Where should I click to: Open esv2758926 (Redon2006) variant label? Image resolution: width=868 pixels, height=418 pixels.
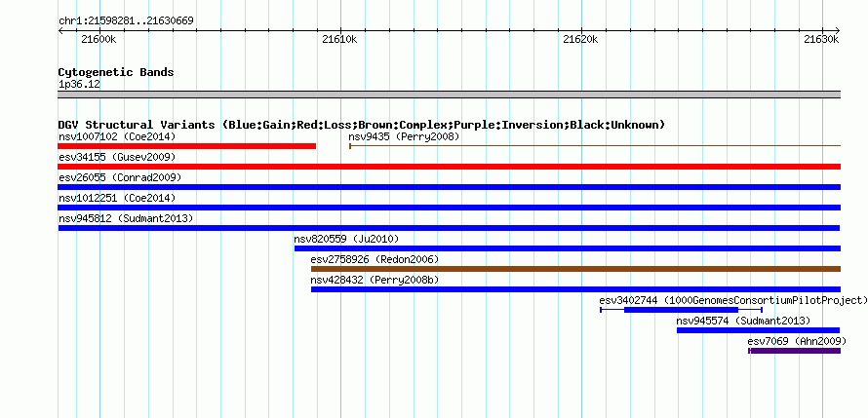375,259
